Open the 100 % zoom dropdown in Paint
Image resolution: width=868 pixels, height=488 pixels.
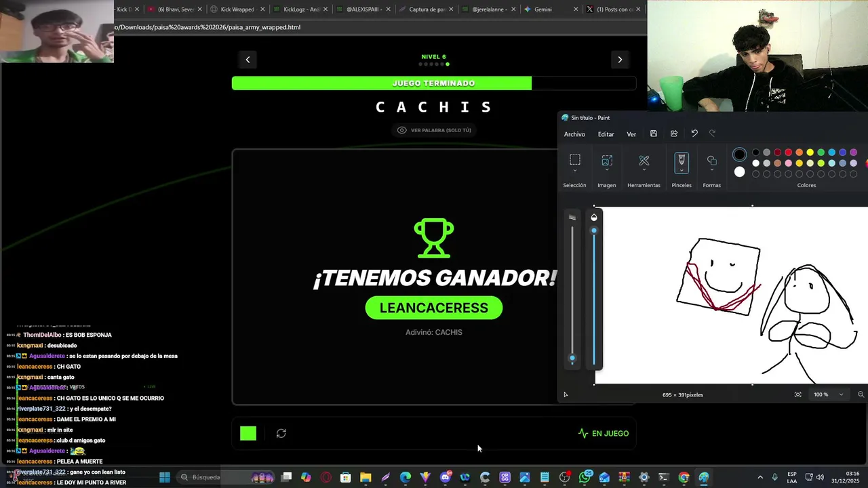(x=841, y=394)
